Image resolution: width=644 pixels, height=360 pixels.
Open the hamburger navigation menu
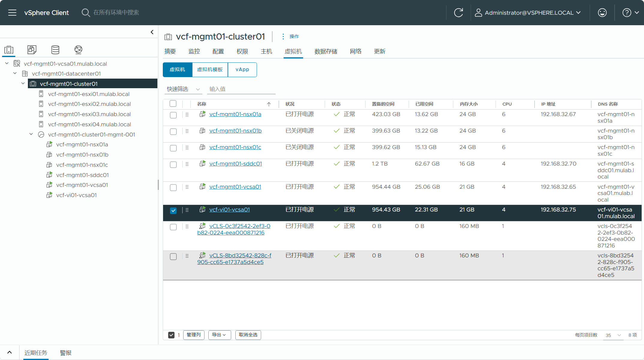[x=12, y=13]
